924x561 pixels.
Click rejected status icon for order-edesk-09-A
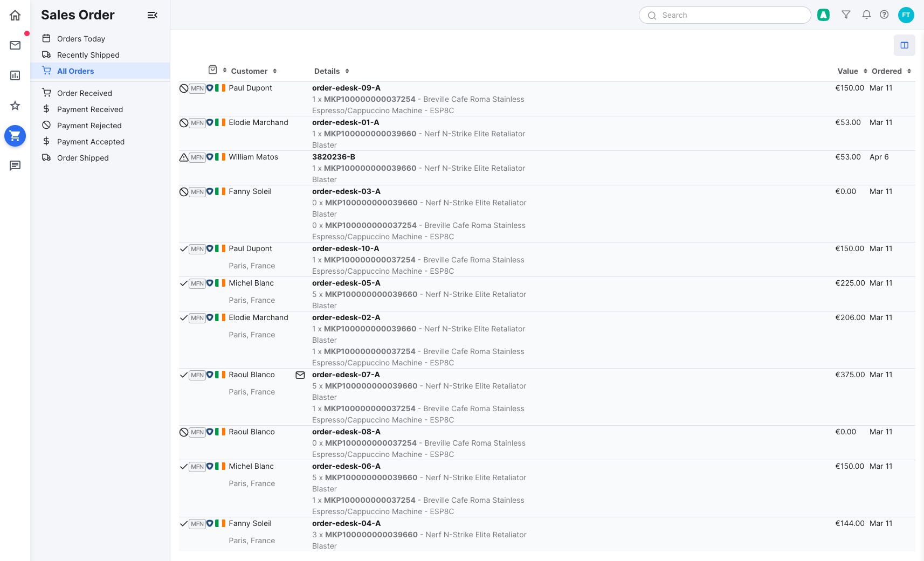click(184, 88)
